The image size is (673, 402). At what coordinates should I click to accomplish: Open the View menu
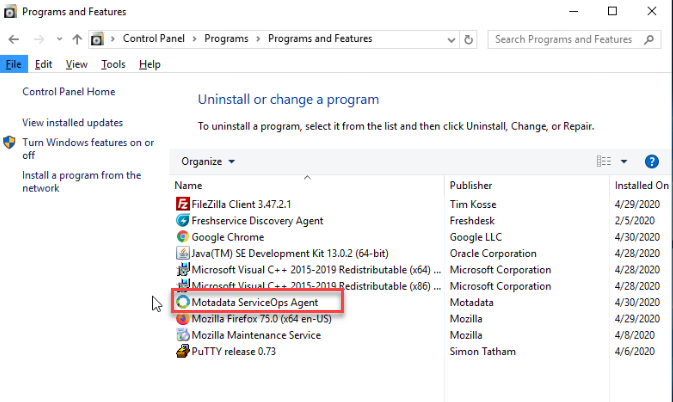[x=76, y=64]
